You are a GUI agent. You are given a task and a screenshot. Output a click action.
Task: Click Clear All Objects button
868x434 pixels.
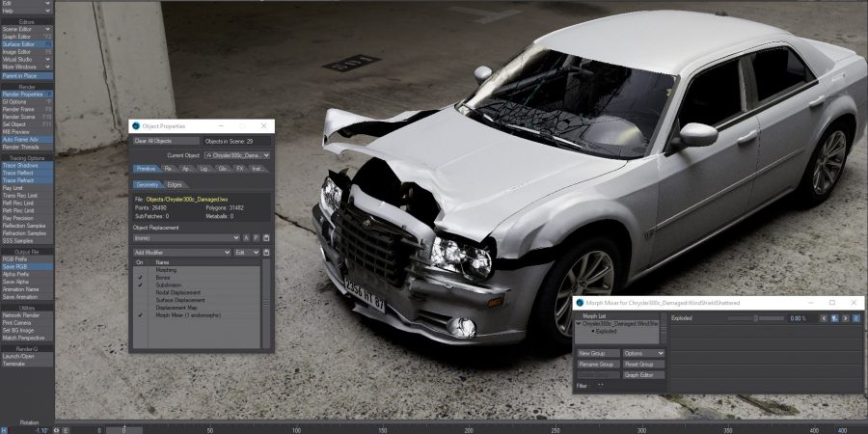tap(166, 141)
